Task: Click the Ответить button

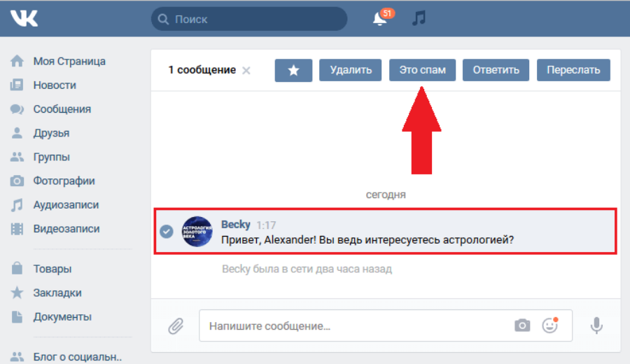Action: (496, 70)
